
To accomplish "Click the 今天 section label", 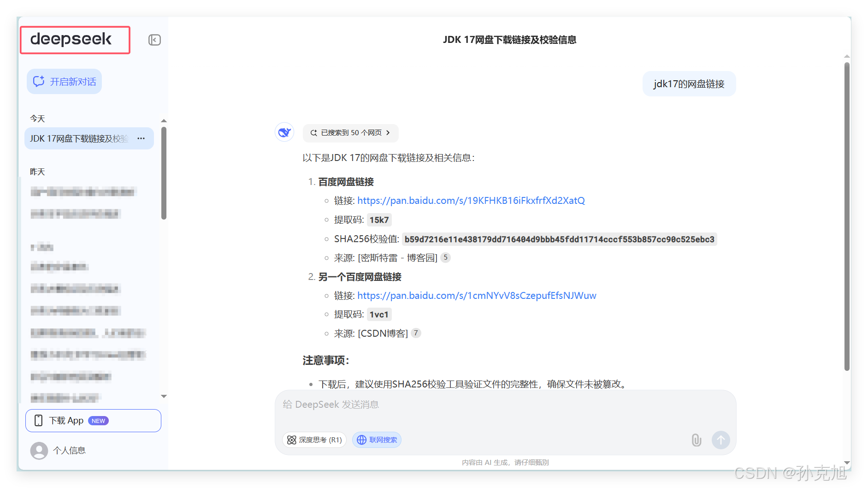I will click(37, 119).
